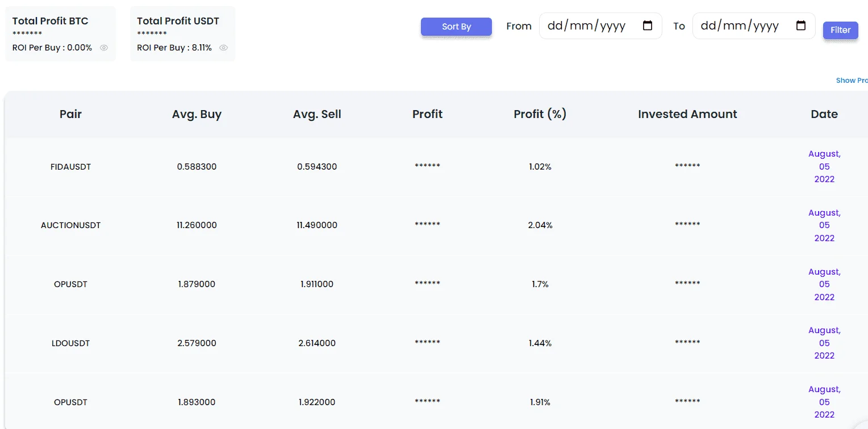Click the Total Profit BTC title
This screenshot has width=868, height=429.
click(51, 21)
